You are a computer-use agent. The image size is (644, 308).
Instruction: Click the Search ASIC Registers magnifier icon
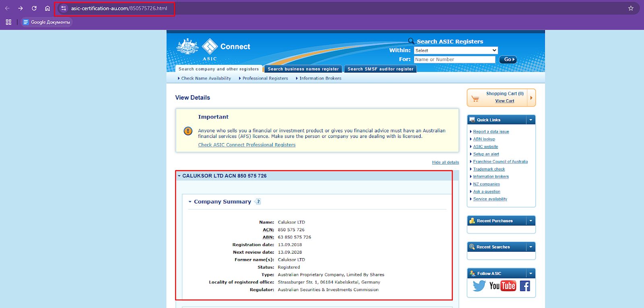pos(411,41)
